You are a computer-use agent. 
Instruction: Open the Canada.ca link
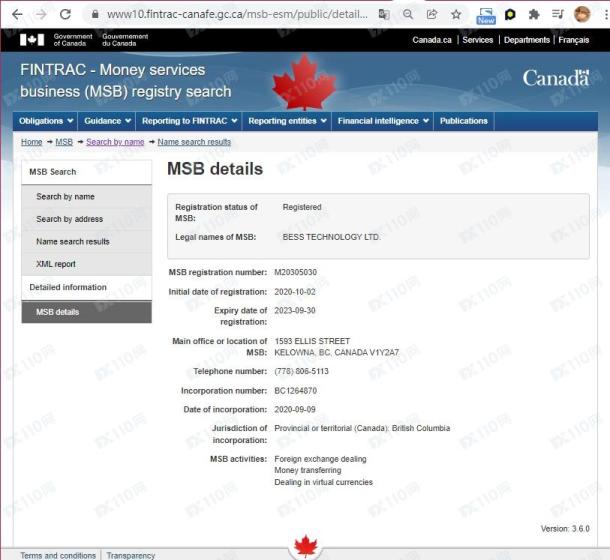click(x=432, y=40)
